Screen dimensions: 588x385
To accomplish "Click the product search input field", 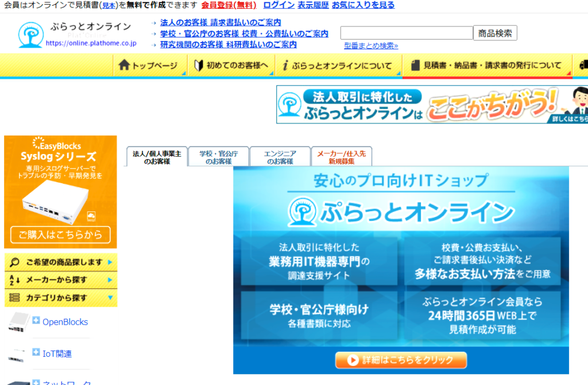I will click(407, 33).
